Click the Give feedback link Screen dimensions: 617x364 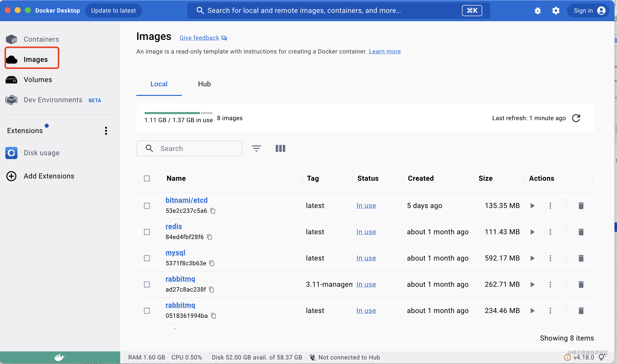tap(199, 38)
